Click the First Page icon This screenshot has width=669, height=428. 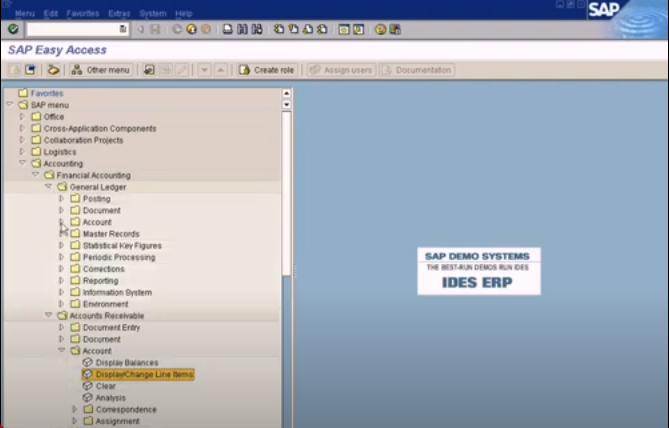tap(279, 29)
